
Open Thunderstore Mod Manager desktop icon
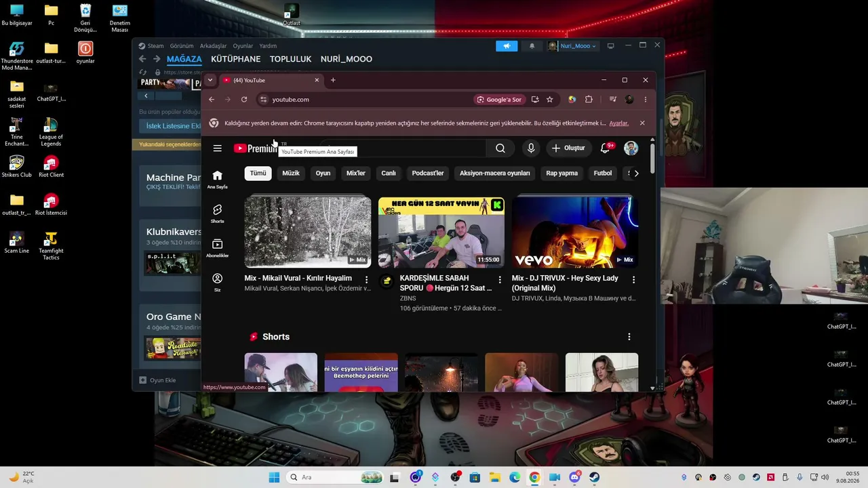[17, 56]
